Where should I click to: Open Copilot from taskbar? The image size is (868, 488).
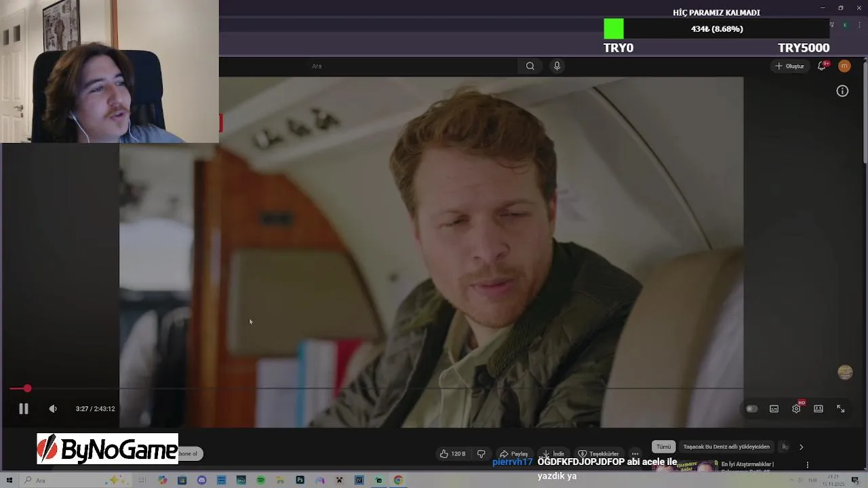(x=162, y=480)
